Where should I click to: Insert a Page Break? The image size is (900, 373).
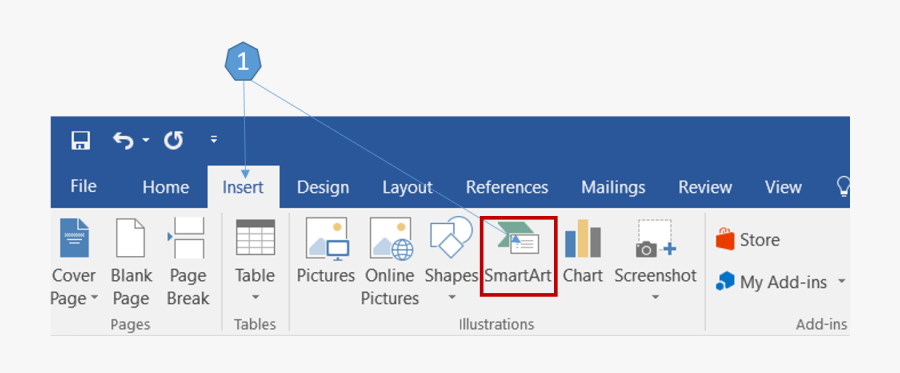pyautogui.click(x=188, y=263)
